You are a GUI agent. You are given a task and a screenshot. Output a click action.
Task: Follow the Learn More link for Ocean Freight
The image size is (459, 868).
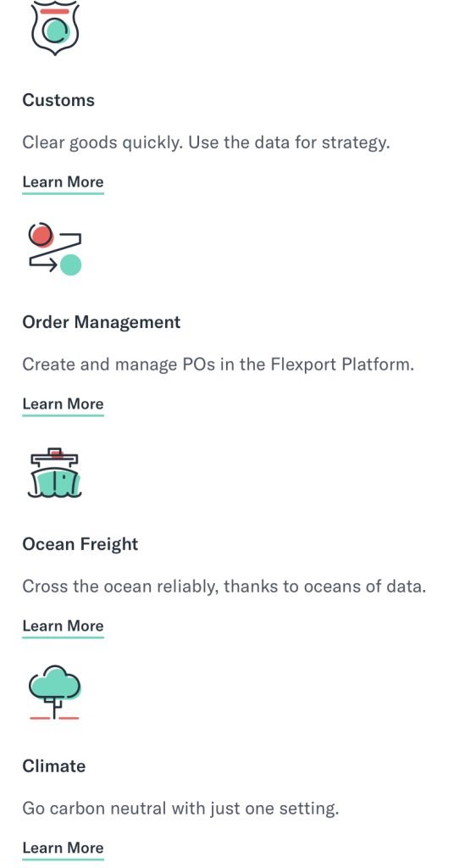tap(63, 626)
